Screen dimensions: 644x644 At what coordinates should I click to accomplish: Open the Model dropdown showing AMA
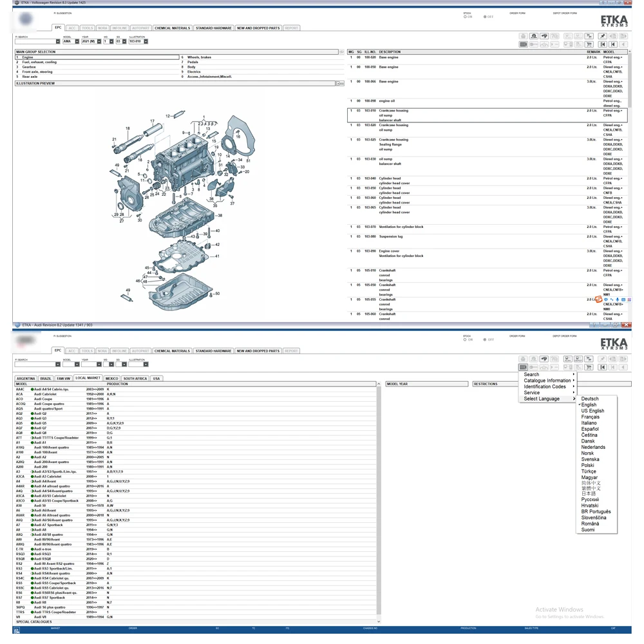coord(77,41)
